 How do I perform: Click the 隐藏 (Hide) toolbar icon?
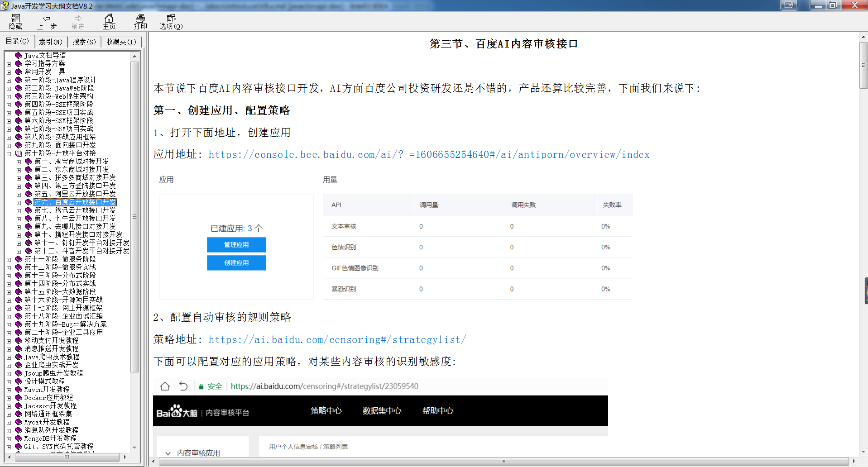pyautogui.click(x=15, y=22)
